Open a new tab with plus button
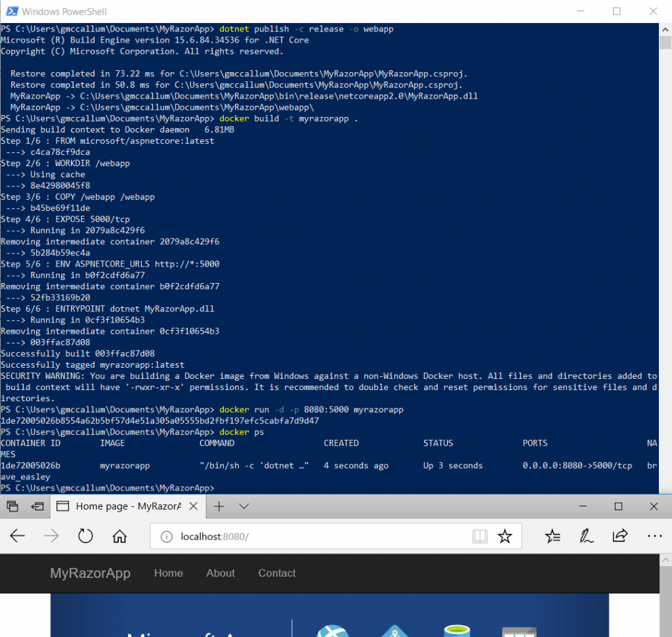 pyautogui.click(x=219, y=506)
